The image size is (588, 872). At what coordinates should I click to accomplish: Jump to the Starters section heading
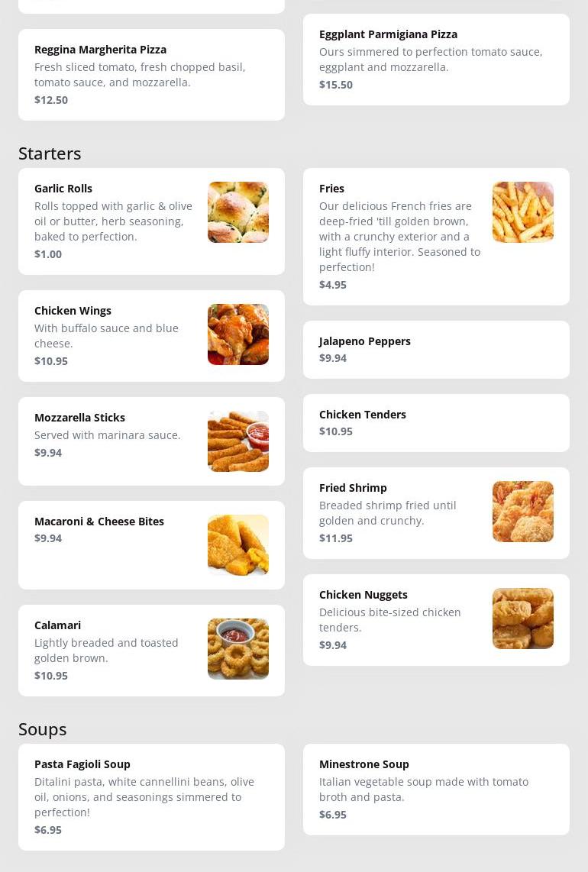pos(50,153)
